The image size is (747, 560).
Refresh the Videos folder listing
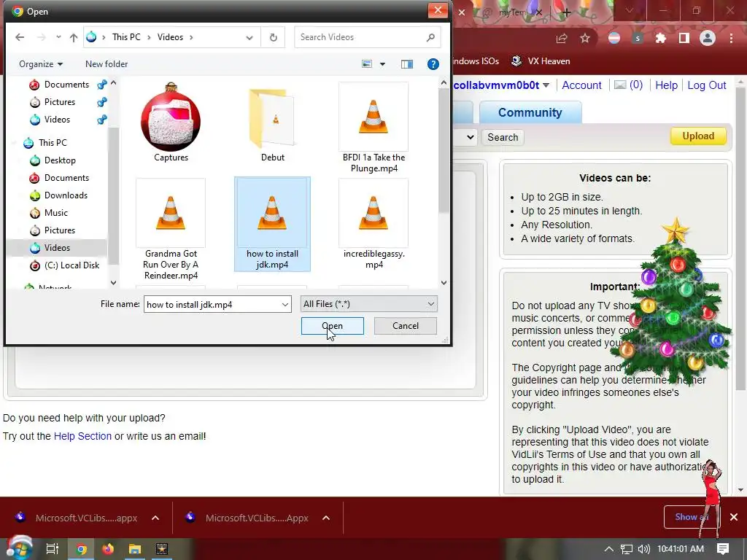tap(273, 37)
